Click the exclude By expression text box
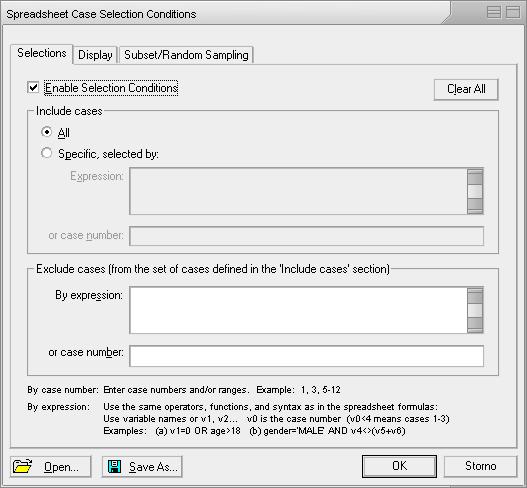This screenshot has height=488, width=527. tap(298, 310)
